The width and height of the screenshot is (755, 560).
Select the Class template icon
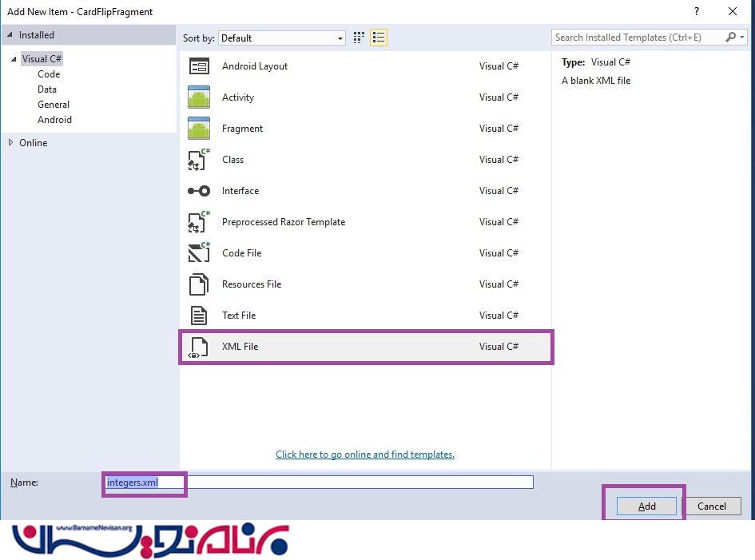tap(198, 160)
